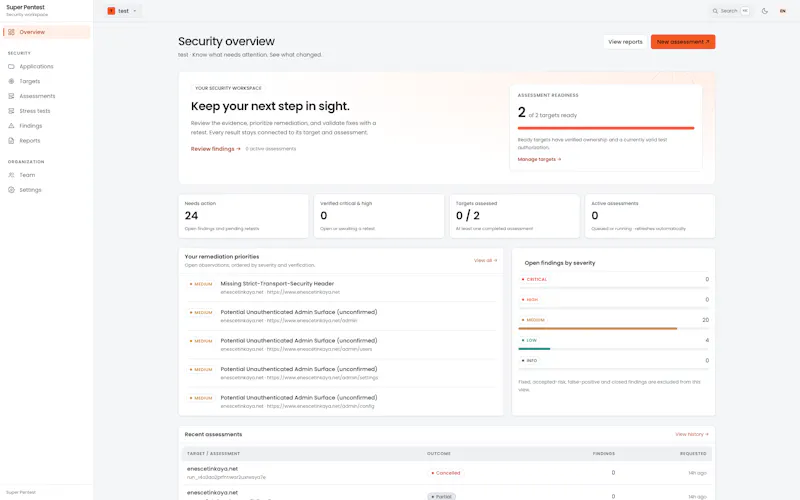The width and height of the screenshot is (800, 500).
Task: Click the Reports document icon
Action: (x=11, y=140)
